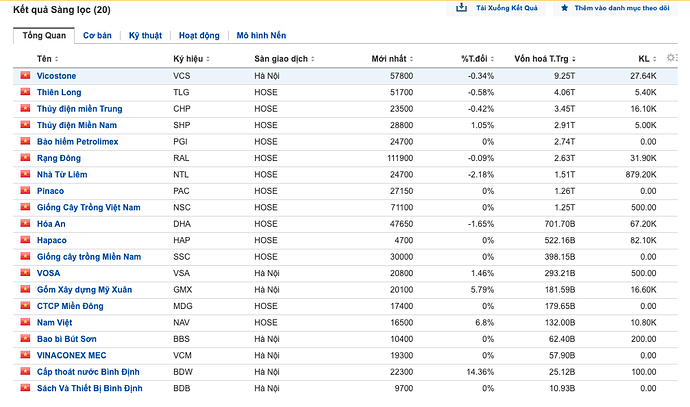Viewport: 690px width, 407px height.
Task: Click the ticker symbol BDW
Action: click(183, 372)
